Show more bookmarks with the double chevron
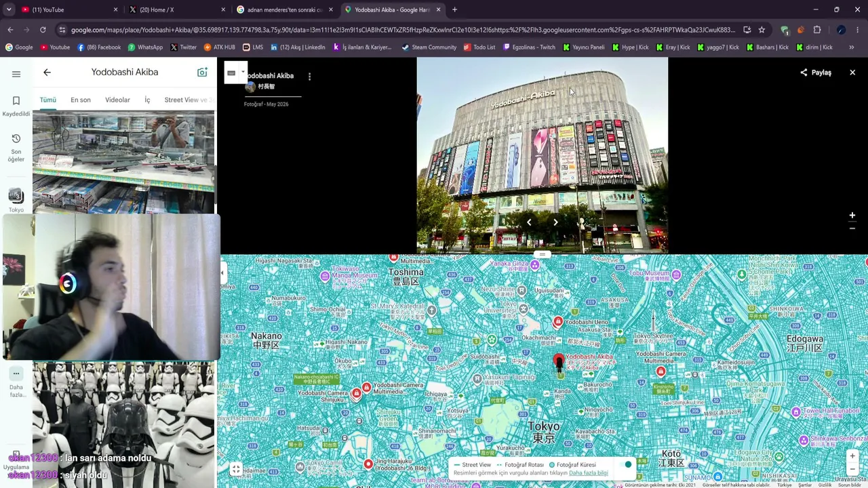This screenshot has width=868, height=488. tap(851, 47)
